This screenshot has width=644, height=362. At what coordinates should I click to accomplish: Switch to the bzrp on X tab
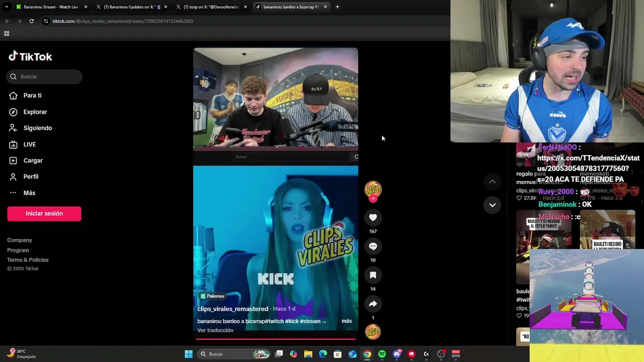coord(211,7)
